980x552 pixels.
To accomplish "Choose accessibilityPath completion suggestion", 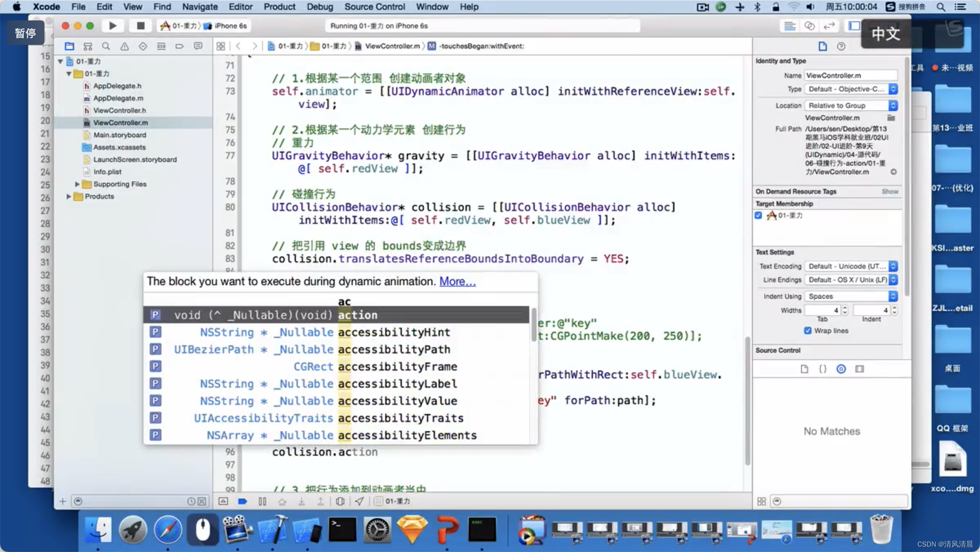I will point(336,349).
